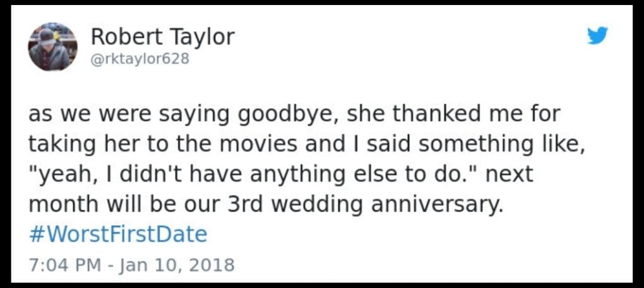This screenshot has height=288, width=644.
Task: Click the "Jan 10, 2018" date
Action: 176,265
